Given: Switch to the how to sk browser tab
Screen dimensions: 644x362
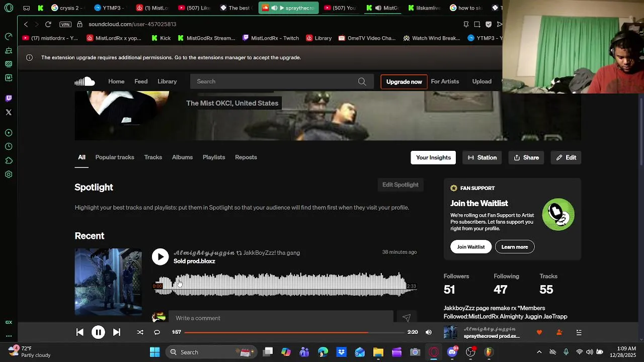Looking at the screenshot, I should pyautogui.click(x=466, y=8).
